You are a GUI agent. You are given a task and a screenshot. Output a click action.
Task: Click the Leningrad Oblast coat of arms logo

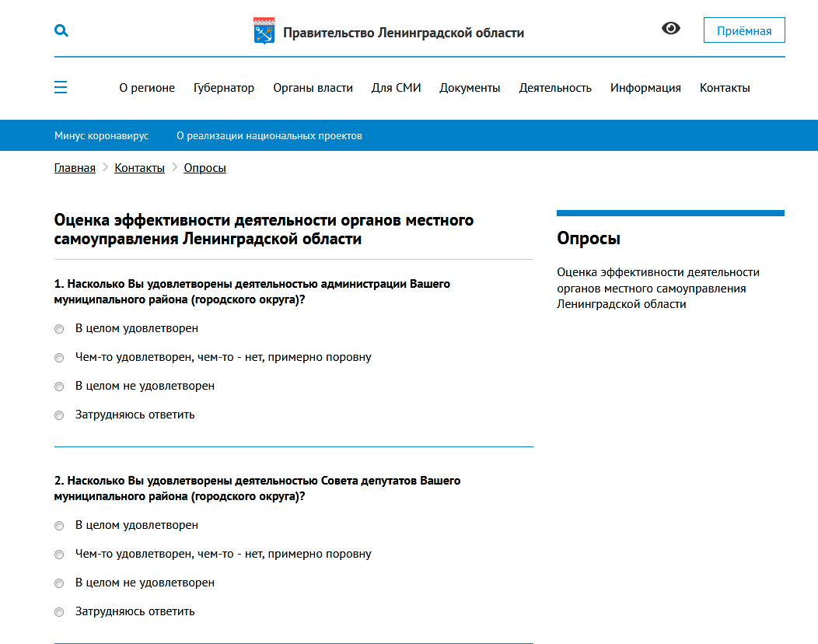pyautogui.click(x=264, y=31)
